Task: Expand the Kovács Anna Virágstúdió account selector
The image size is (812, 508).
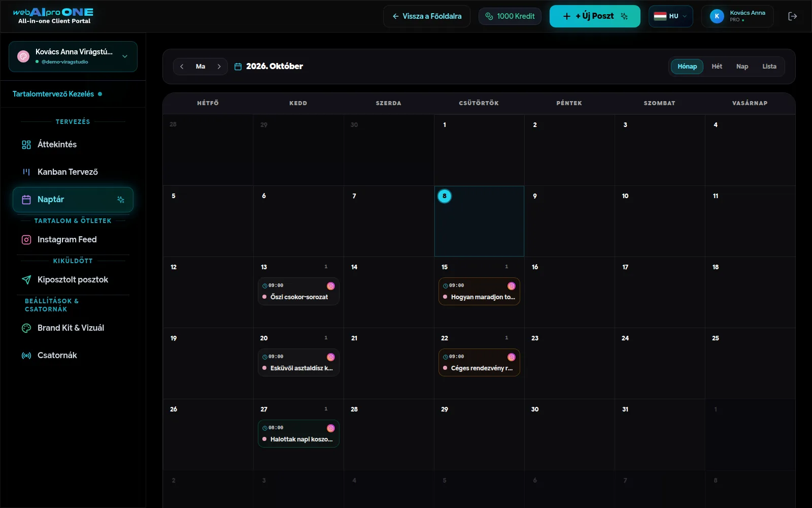Action: coord(73,56)
